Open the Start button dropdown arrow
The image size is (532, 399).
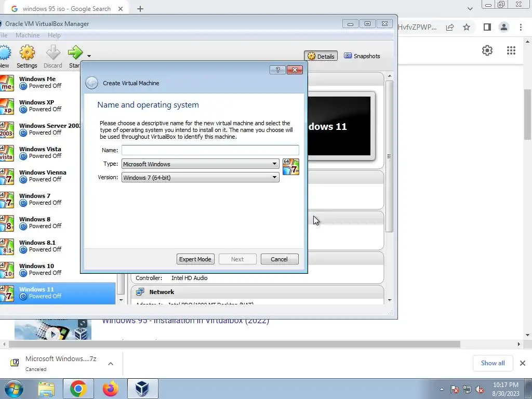[x=89, y=56]
